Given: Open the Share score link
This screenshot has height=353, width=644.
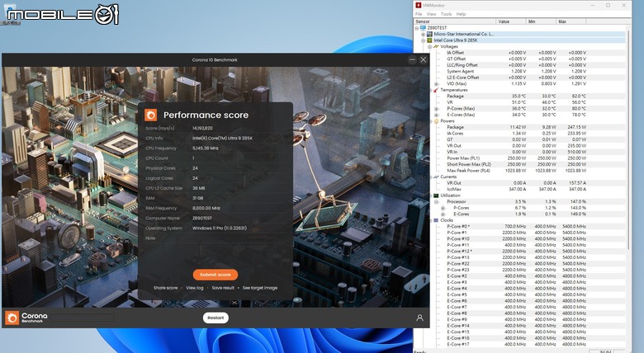Looking at the screenshot, I should point(165,288).
